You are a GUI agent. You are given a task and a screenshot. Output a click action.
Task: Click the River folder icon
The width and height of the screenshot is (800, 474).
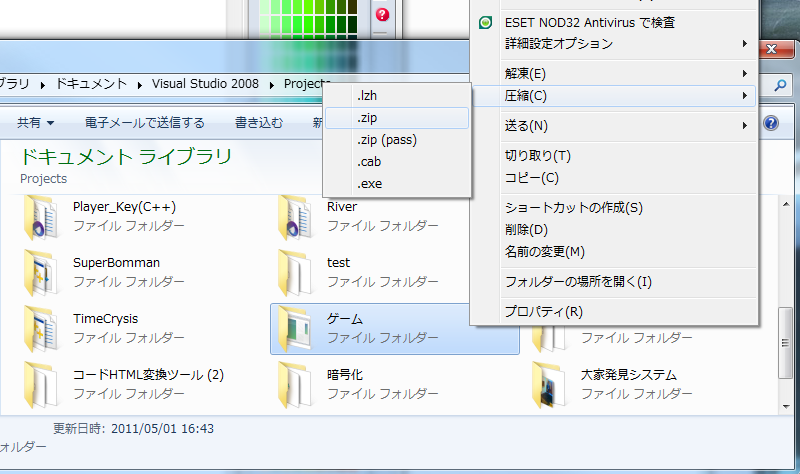coord(295,218)
